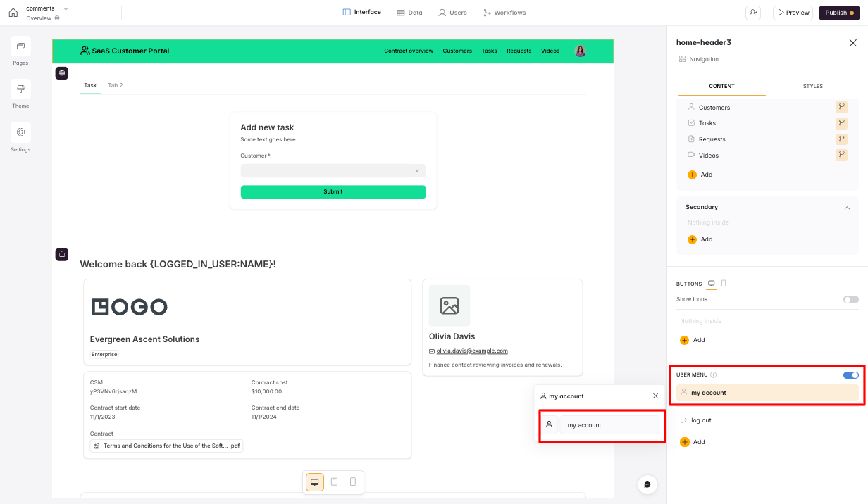Click the green Submit button
This screenshot has height=504, width=868.
tap(333, 191)
